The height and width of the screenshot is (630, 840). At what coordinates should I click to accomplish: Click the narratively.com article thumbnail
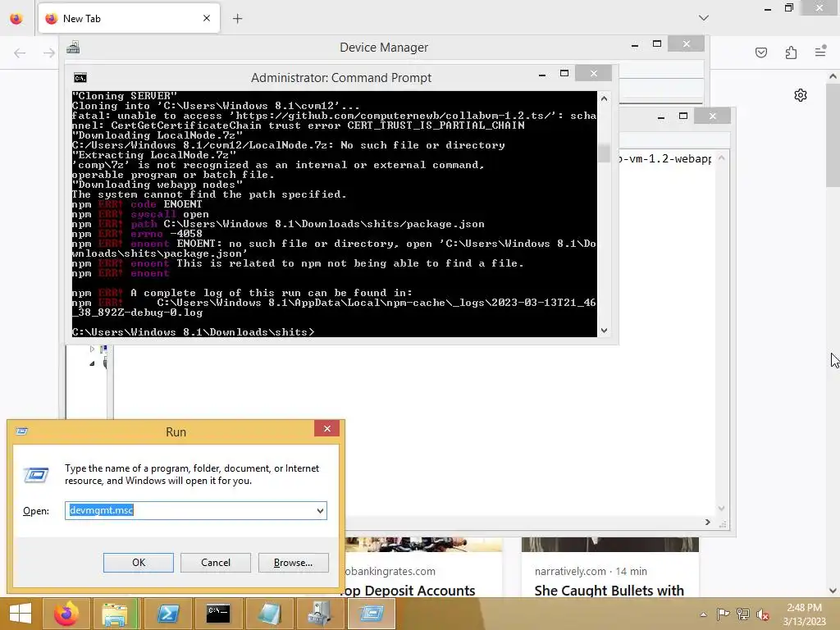[x=610, y=545]
